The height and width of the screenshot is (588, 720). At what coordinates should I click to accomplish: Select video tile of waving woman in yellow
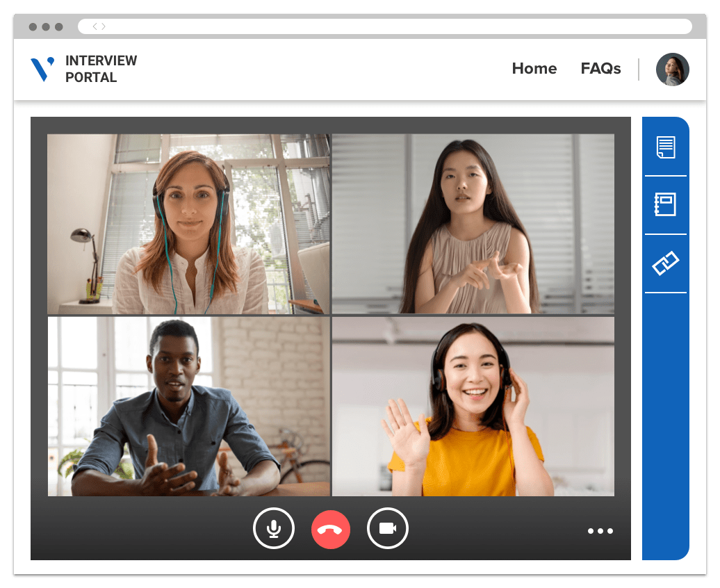tap(473, 407)
